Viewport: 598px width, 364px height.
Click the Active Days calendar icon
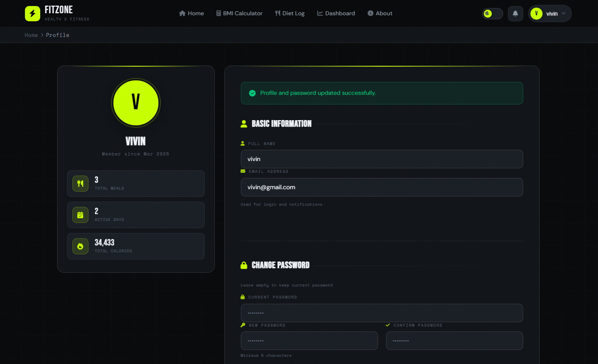(x=80, y=215)
